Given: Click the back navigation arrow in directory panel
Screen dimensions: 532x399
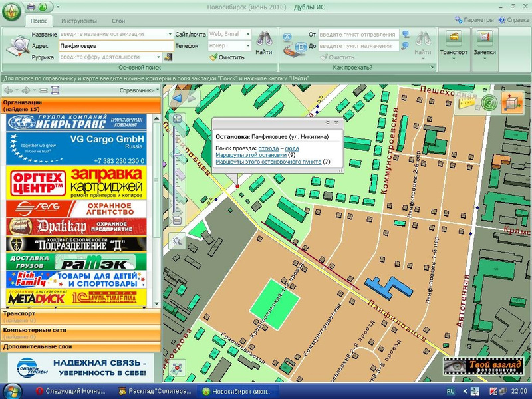Looking at the screenshot, I should tap(9, 90).
